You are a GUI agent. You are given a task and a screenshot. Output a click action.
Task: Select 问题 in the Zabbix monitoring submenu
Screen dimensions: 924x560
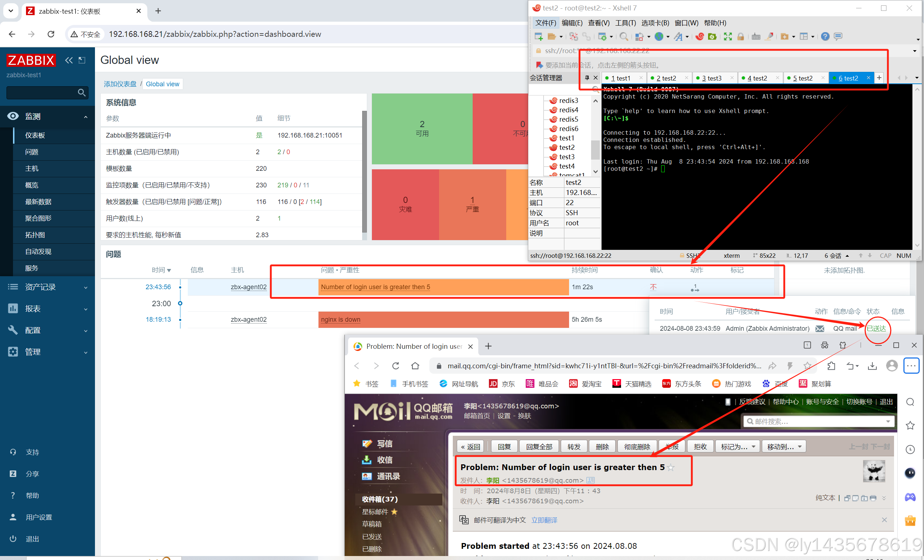click(x=54, y=152)
